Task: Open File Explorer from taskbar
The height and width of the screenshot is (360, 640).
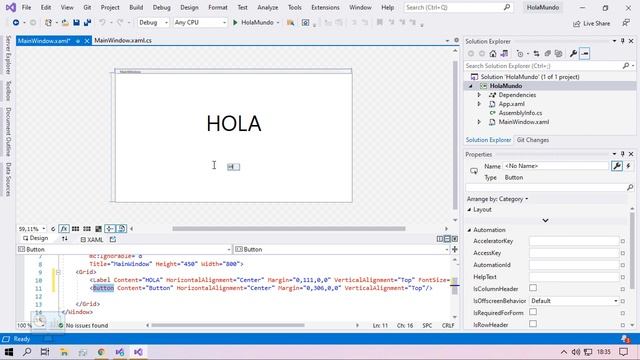Action: (x=64, y=352)
